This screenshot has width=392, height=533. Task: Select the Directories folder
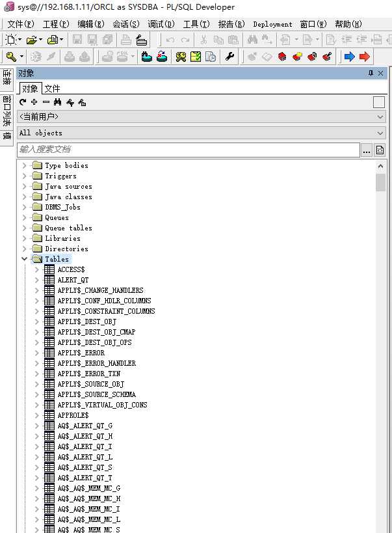click(66, 249)
